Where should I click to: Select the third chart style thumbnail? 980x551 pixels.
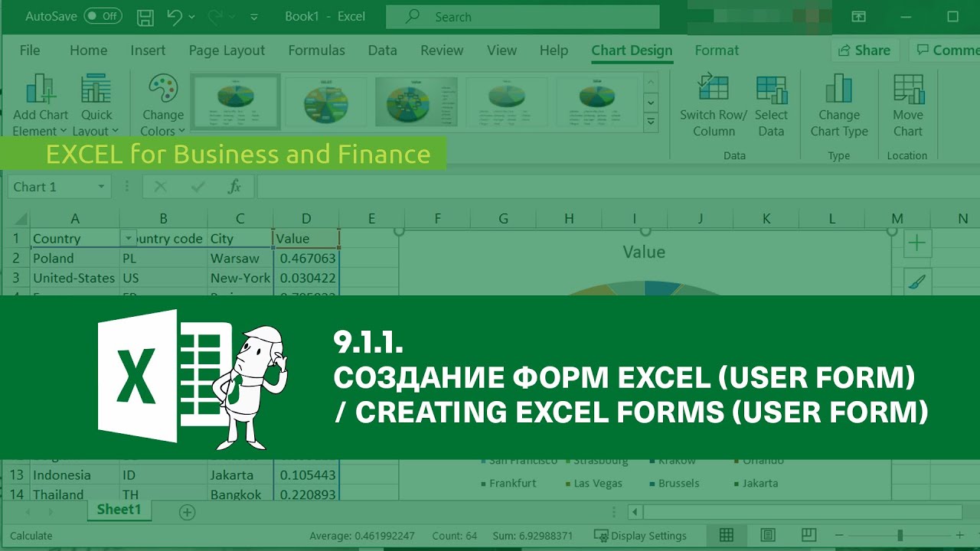416,101
